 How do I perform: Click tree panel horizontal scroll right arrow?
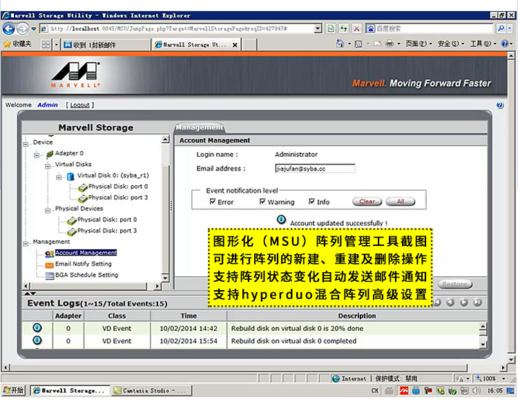(157, 286)
